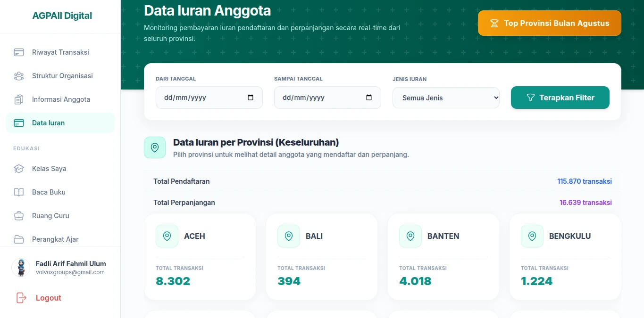644x318 pixels.
Task: Click the Perangkat Ajar folder icon
Action: tap(19, 239)
